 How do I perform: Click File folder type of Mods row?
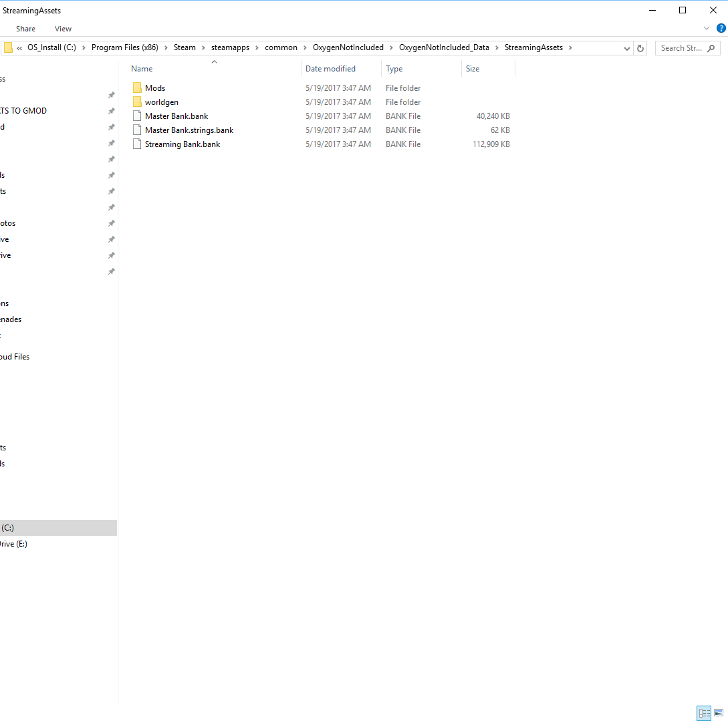pos(403,88)
